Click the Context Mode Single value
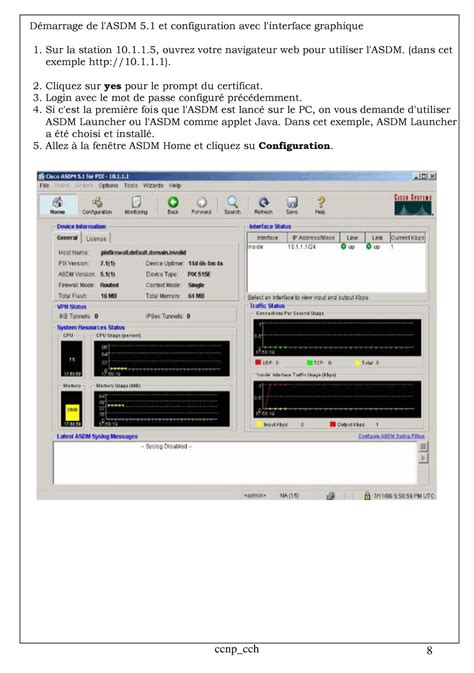 tap(196, 285)
